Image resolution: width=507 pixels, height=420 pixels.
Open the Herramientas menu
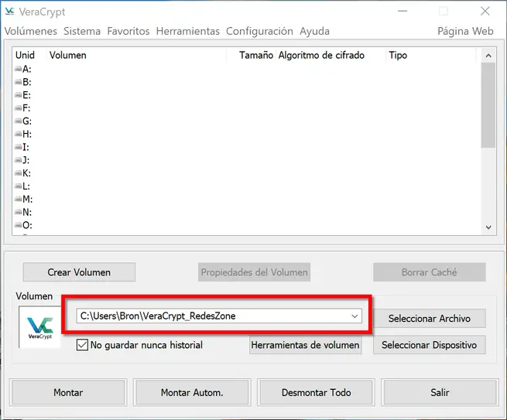(188, 31)
